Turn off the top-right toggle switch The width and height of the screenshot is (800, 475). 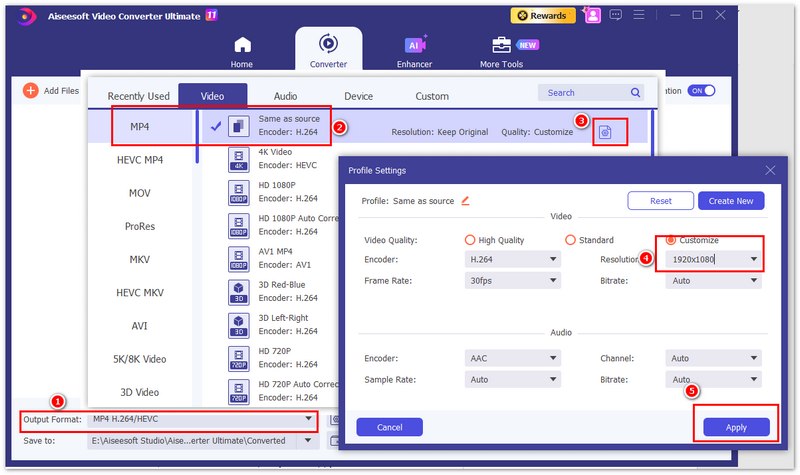point(702,91)
